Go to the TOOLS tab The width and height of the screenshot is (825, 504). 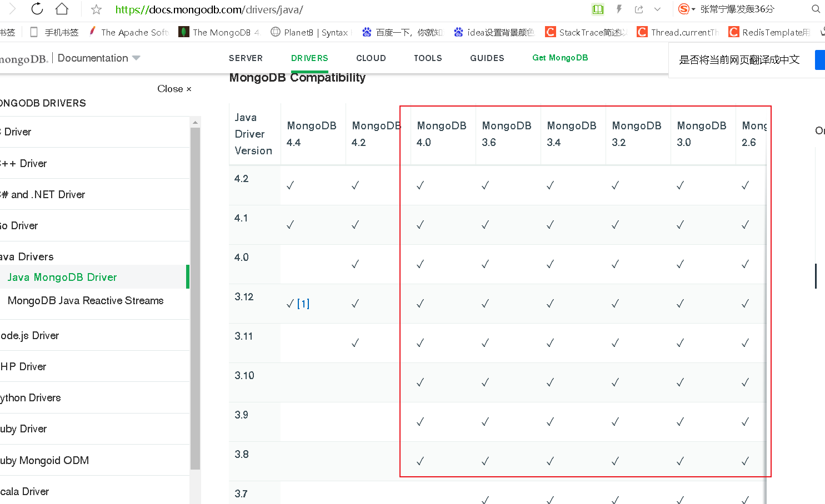coord(428,58)
